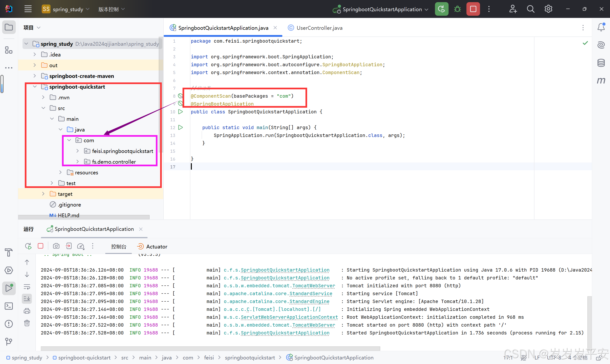Print the console output
Screen dimensions: 610x364
27,311
